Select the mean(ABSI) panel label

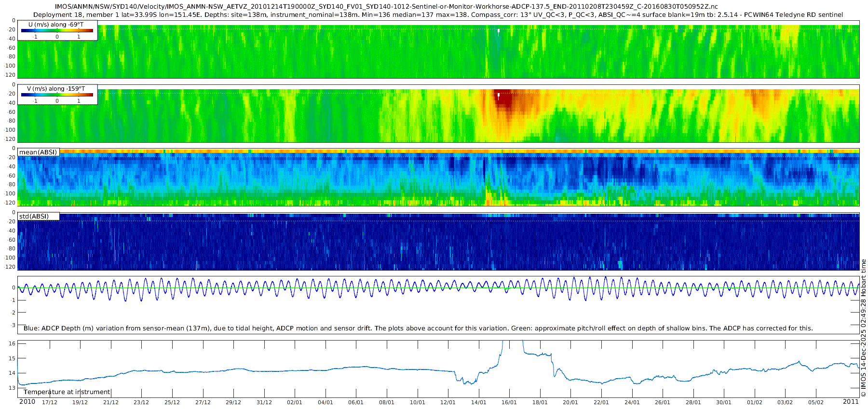[39, 152]
